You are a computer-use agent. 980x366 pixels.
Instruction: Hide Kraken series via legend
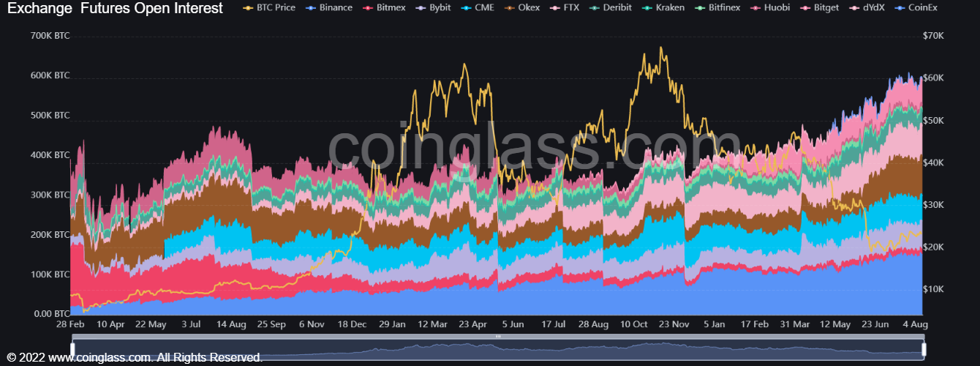click(x=662, y=7)
